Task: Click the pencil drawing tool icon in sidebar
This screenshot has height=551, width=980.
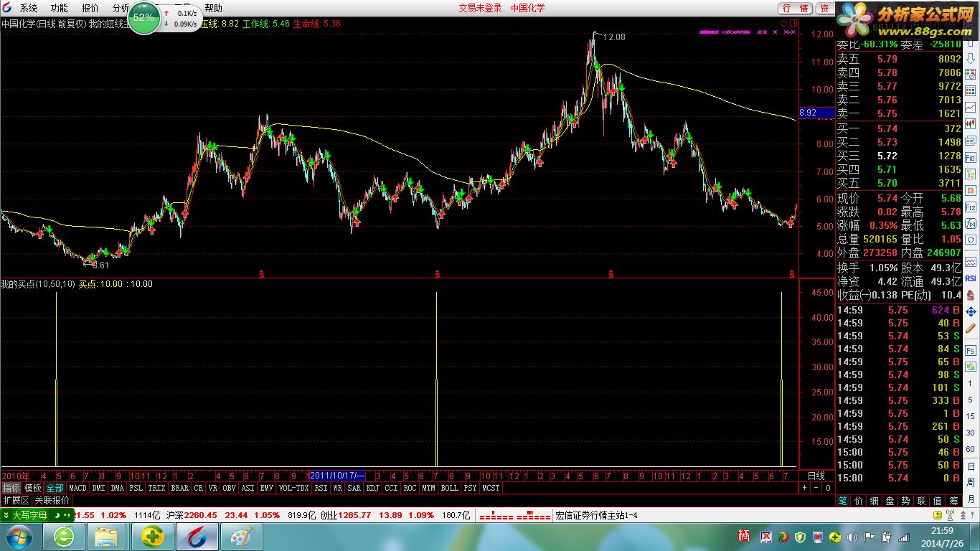Action: (x=971, y=329)
